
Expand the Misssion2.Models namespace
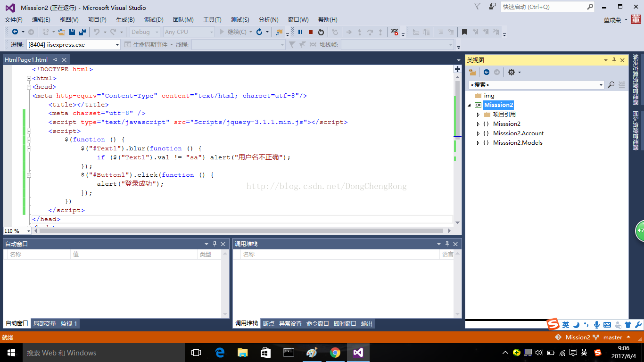[x=478, y=143]
